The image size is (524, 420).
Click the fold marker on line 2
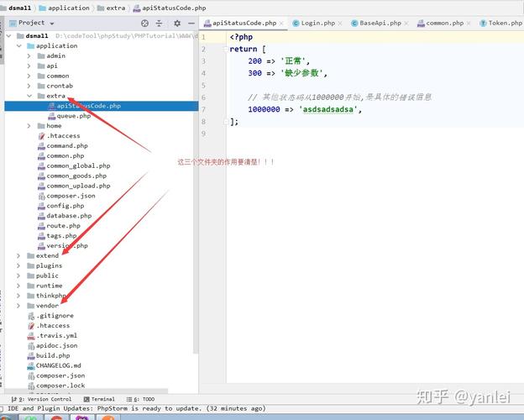(x=226, y=50)
